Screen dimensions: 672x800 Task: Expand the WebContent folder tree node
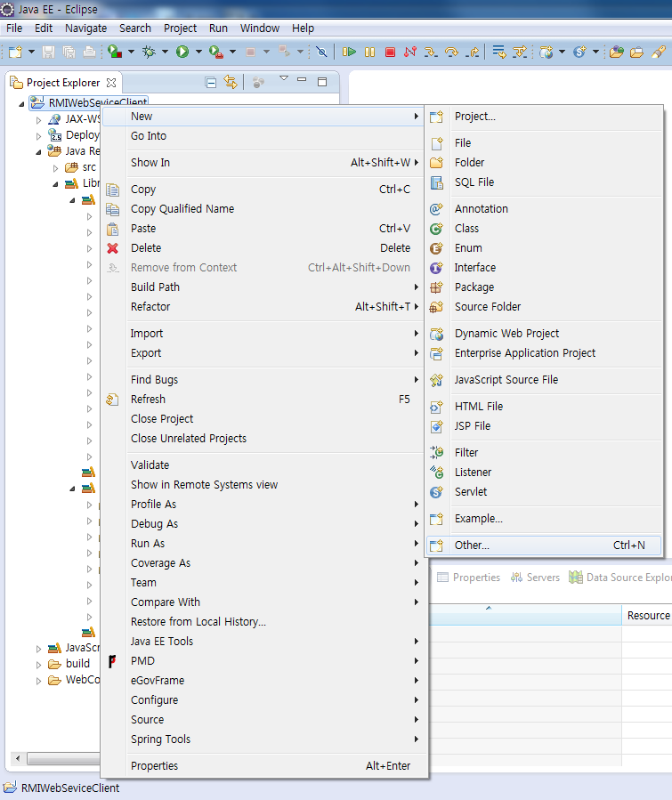[38, 681]
